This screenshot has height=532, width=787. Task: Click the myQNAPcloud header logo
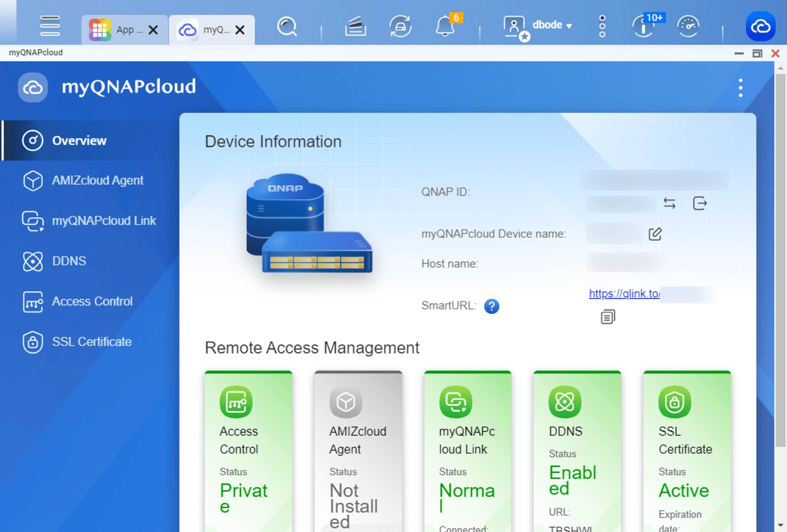click(x=33, y=87)
